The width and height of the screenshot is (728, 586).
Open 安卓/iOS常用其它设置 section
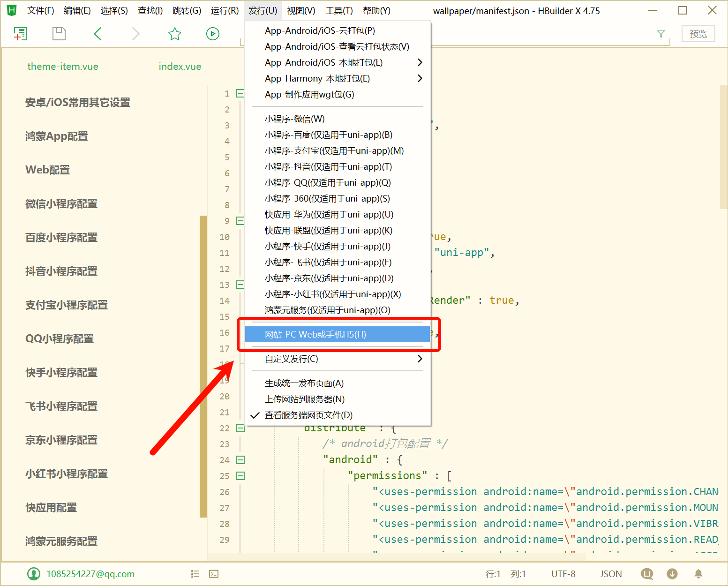(x=78, y=103)
